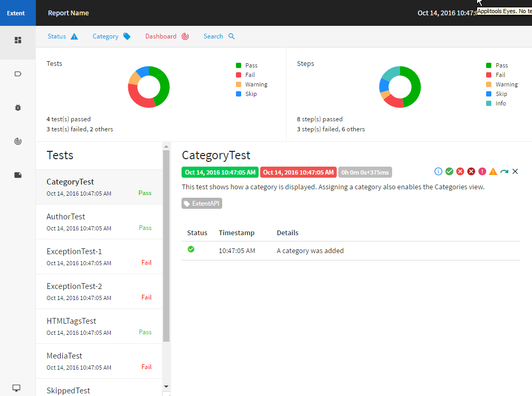This screenshot has width=532, height=396.
Task: Open the category label icon in sidebar
Action: (18, 74)
